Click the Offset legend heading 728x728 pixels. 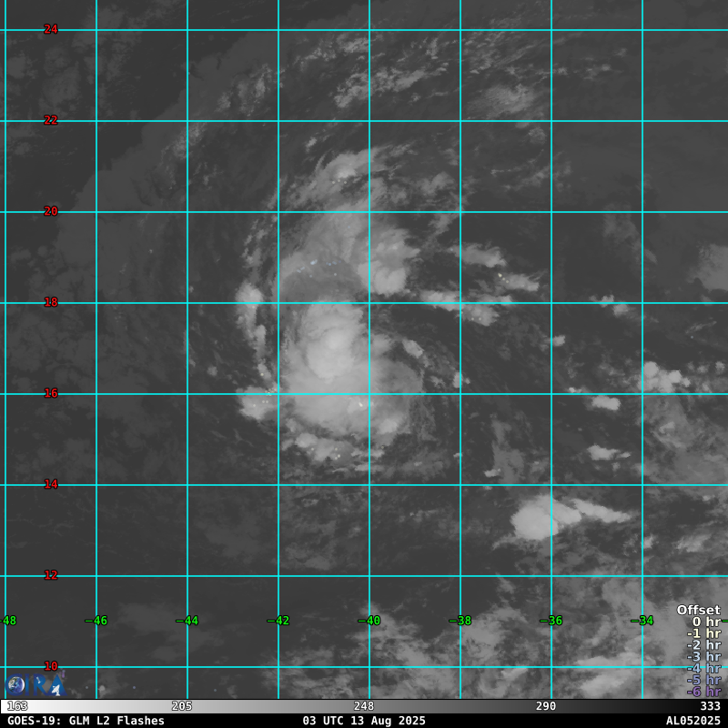699,610
